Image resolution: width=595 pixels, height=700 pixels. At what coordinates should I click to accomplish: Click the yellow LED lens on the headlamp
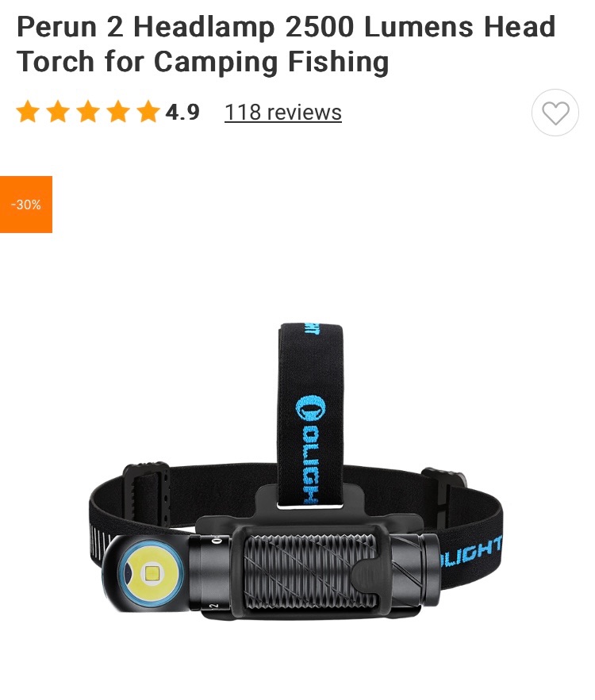[x=151, y=573]
